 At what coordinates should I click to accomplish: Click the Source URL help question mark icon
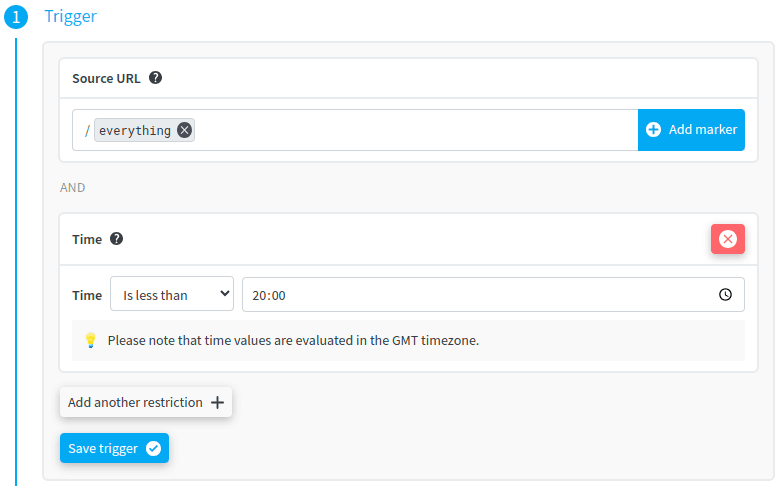(156, 78)
